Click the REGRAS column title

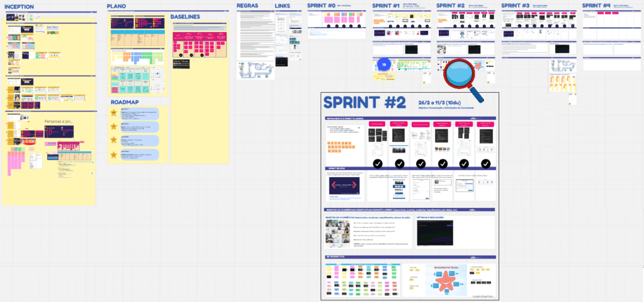(x=247, y=6)
